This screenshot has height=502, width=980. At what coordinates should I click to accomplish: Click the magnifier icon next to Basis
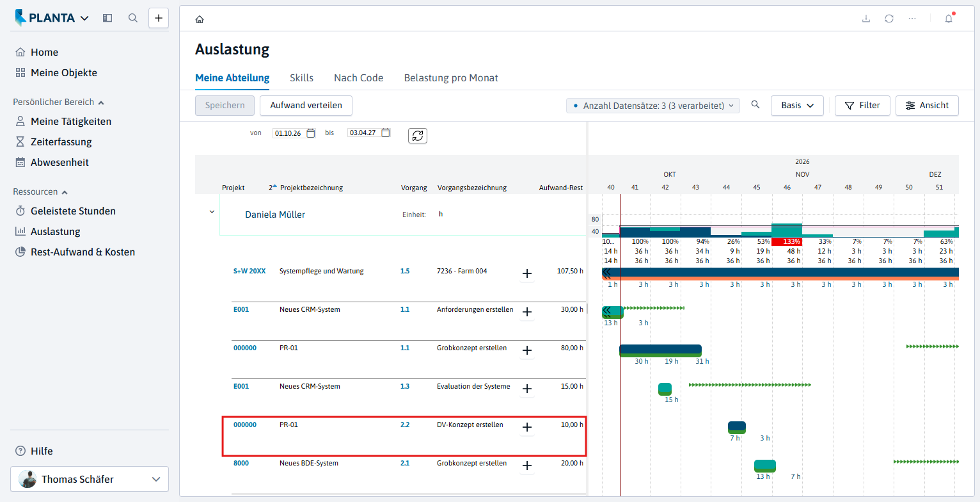pyautogui.click(x=755, y=105)
